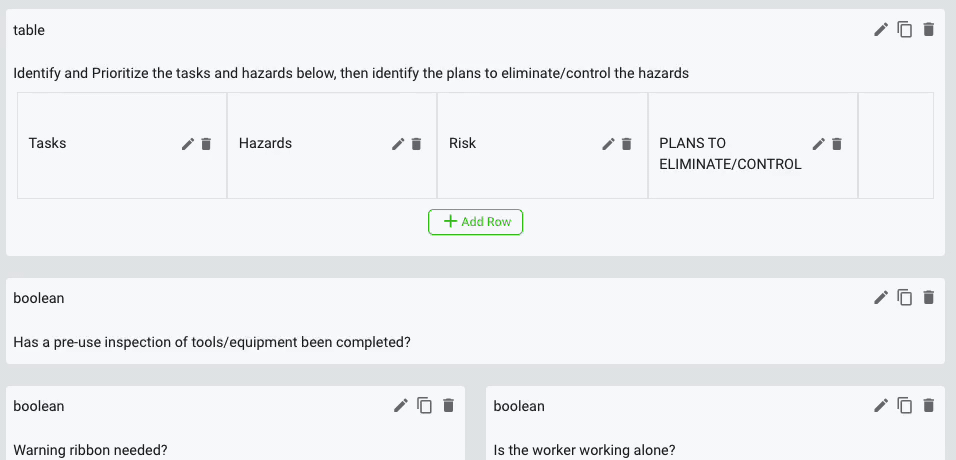Delete the Risk column

pyautogui.click(x=627, y=144)
